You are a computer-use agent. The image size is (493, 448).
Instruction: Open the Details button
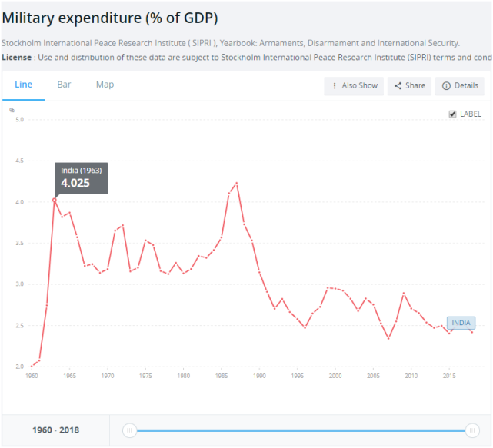point(460,86)
